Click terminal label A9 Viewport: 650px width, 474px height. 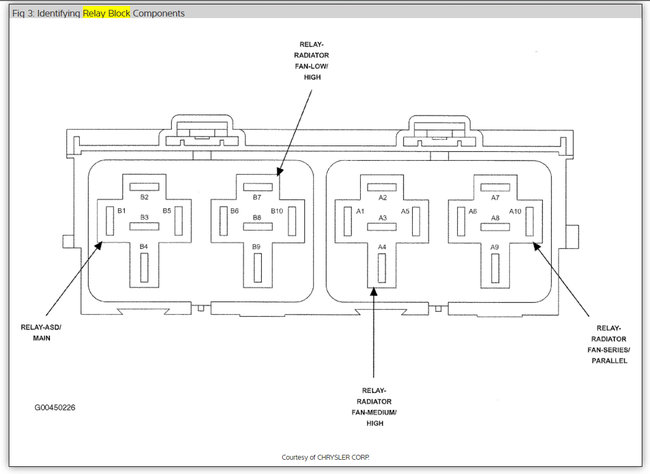pos(495,247)
